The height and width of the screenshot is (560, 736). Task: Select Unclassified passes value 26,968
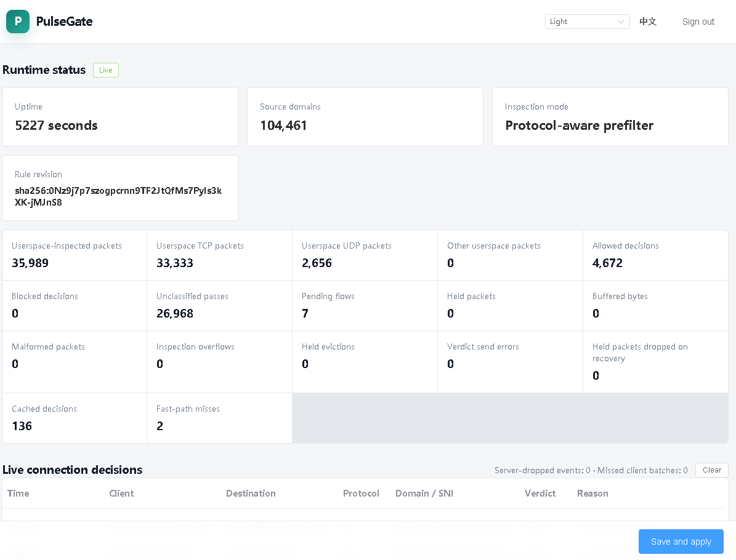(175, 313)
